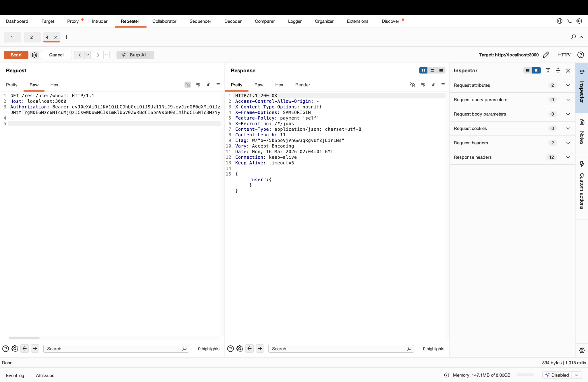The width and height of the screenshot is (588, 382).
Task: Search Repeater tabs with magnifier icon
Action: pyautogui.click(x=573, y=37)
